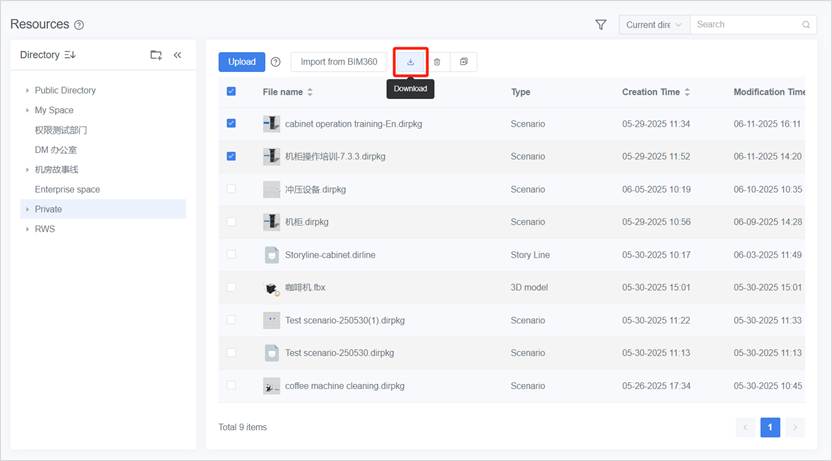Expand the Private tree node arrow
Viewport: 832px width, 461px height.
point(27,210)
